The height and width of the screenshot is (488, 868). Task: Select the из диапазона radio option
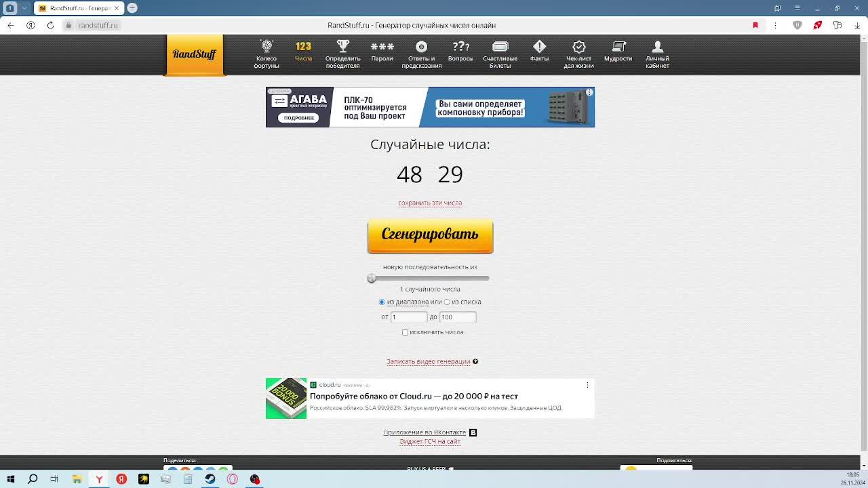[382, 302]
